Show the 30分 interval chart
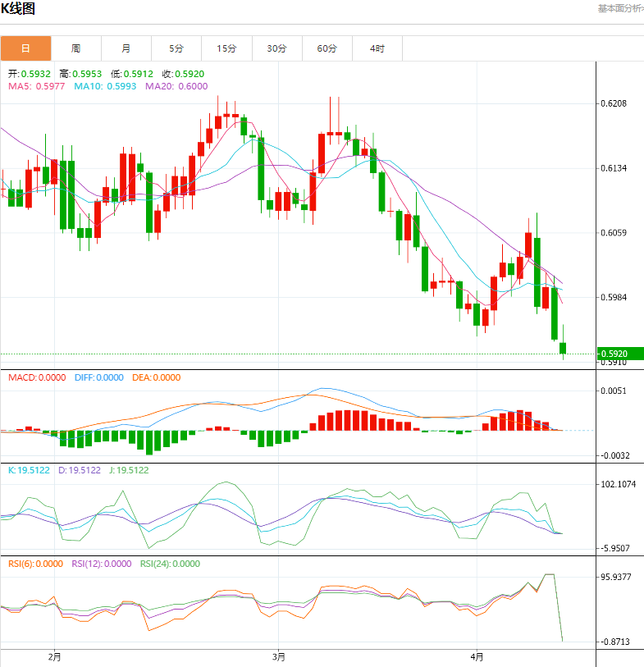Viewport: 644px width, 667px height. (x=276, y=49)
